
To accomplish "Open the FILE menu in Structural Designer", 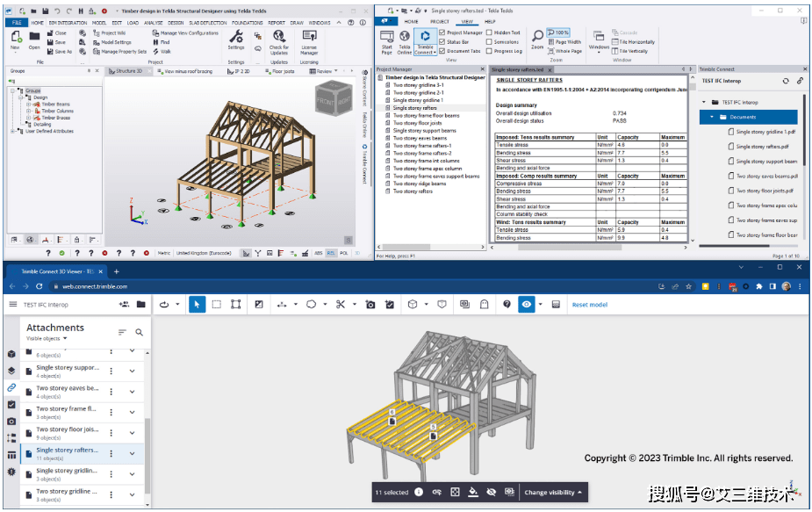I will pyautogui.click(x=17, y=23).
